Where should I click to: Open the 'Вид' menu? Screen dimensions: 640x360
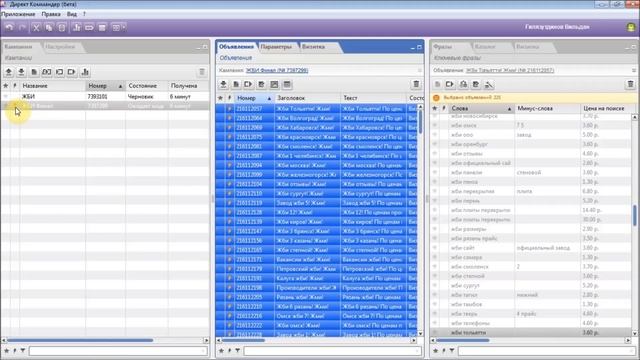(72, 14)
